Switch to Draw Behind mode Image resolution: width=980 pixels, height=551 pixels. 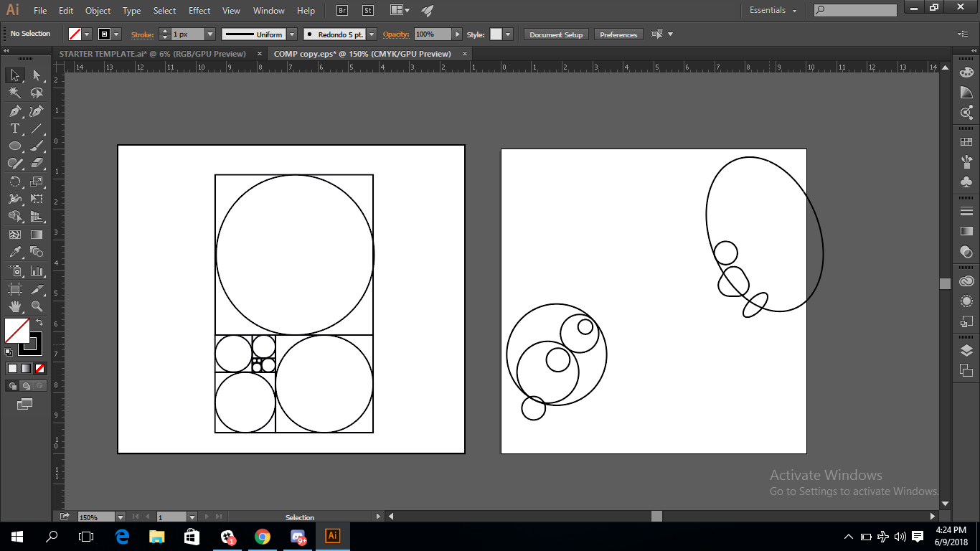coord(26,385)
